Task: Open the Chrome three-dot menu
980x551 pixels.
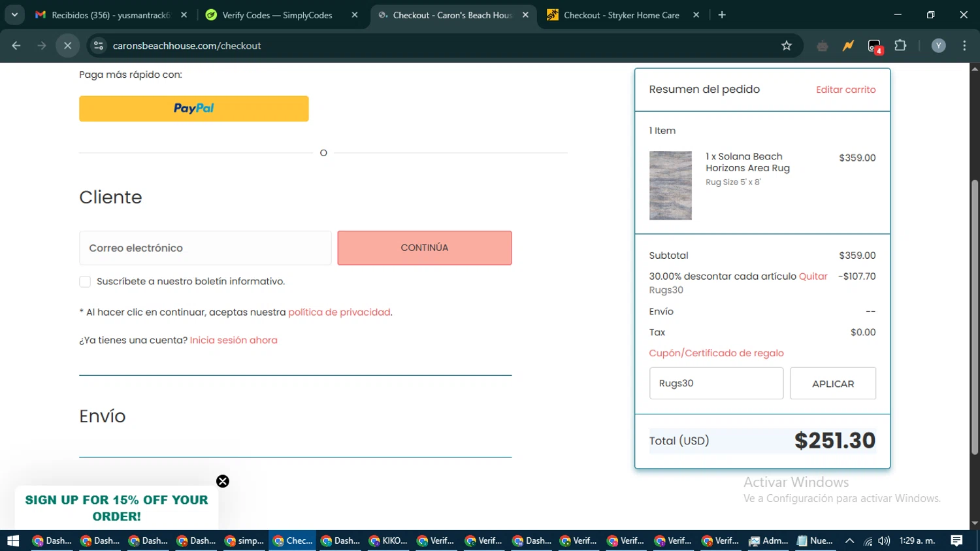Action: tap(964, 46)
